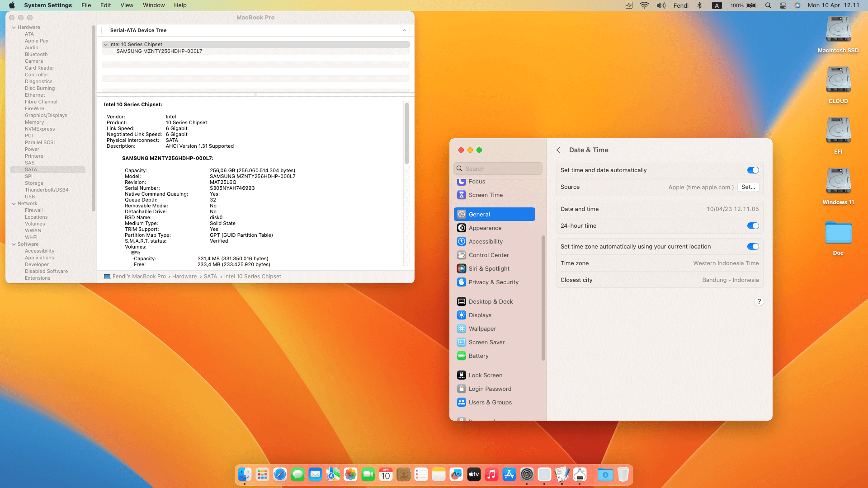Open Accessibility settings pane
The height and width of the screenshot is (488, 868).
pyautogui.click(x=495, y=241)
